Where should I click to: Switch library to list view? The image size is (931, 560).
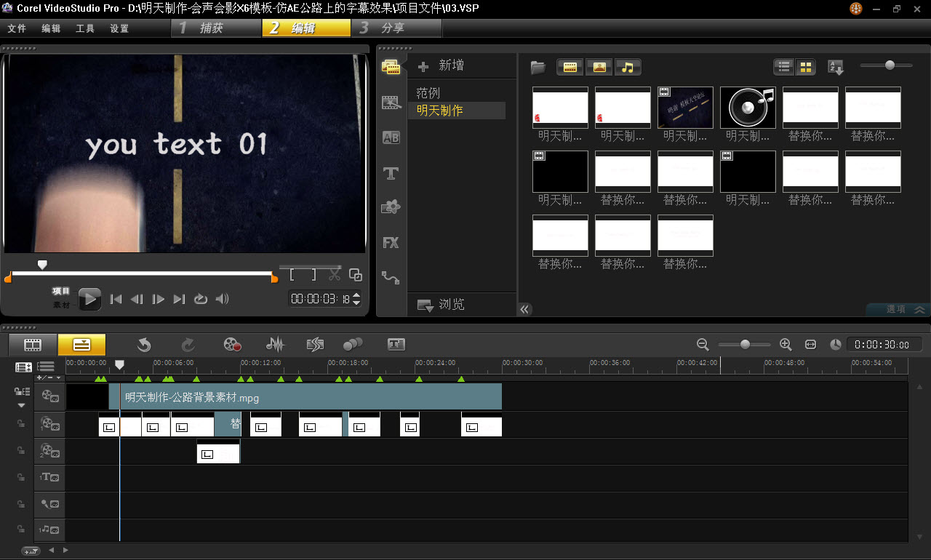coord(784,67)
